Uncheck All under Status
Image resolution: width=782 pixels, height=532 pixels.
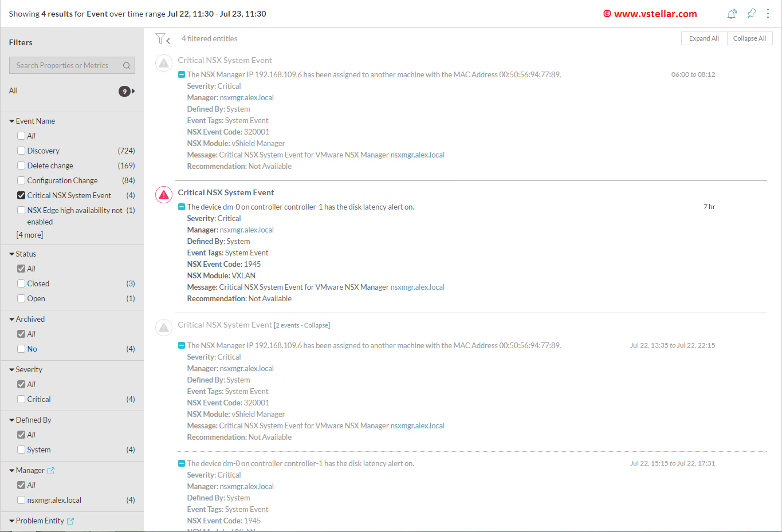[21, 269]
